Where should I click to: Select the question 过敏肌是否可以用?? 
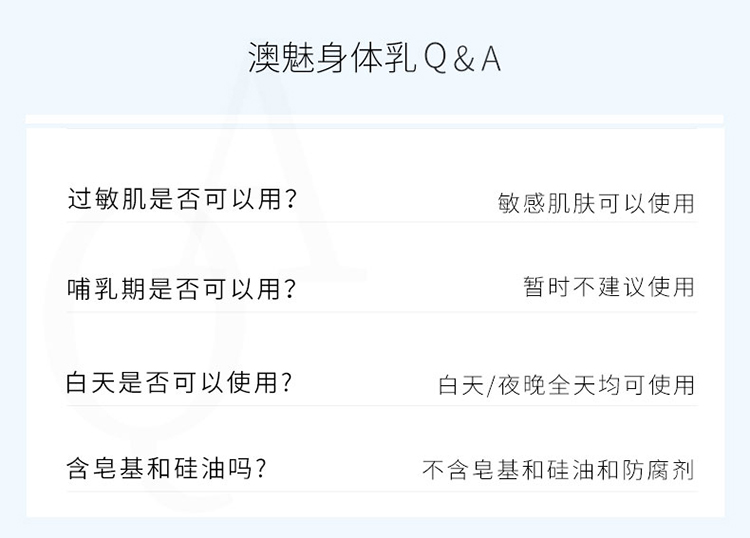click(182, 198)
